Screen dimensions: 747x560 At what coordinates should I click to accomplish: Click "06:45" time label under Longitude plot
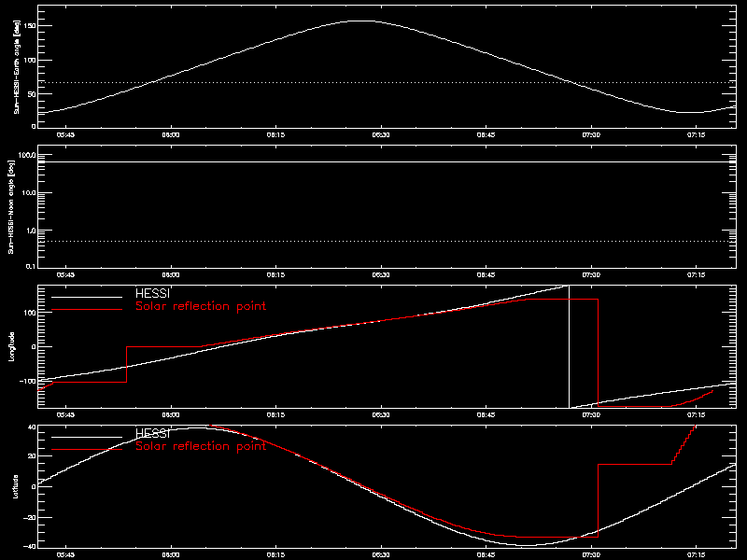tap(486, 414)
